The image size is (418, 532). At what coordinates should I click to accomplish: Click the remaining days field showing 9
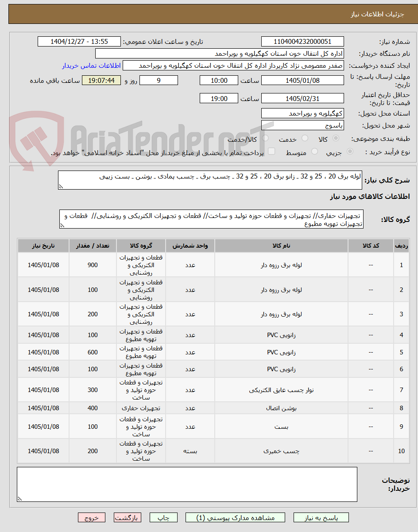[159, 81]
